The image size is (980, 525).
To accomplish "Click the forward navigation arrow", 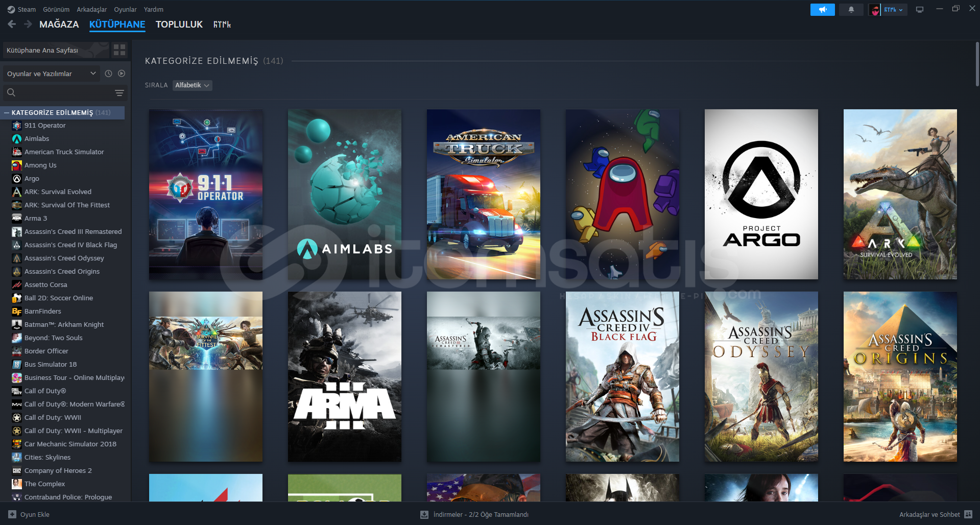I will coord(28,24).
